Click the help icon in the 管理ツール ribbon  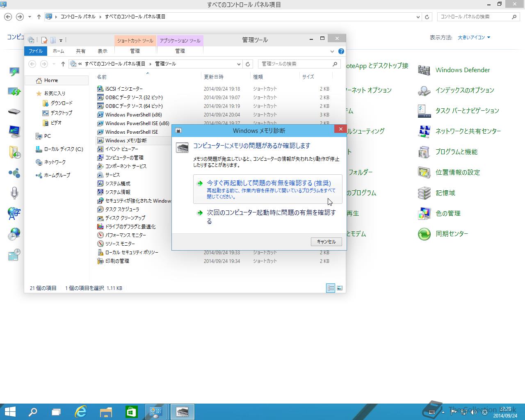pos(341,51)
